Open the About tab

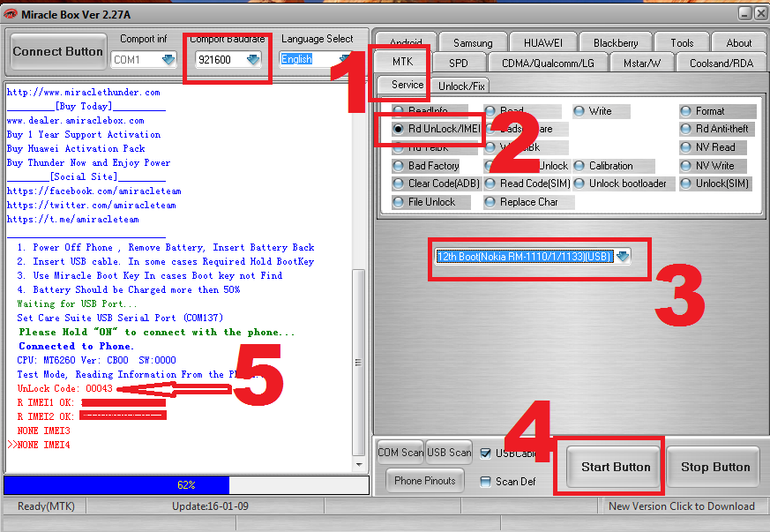738,42
